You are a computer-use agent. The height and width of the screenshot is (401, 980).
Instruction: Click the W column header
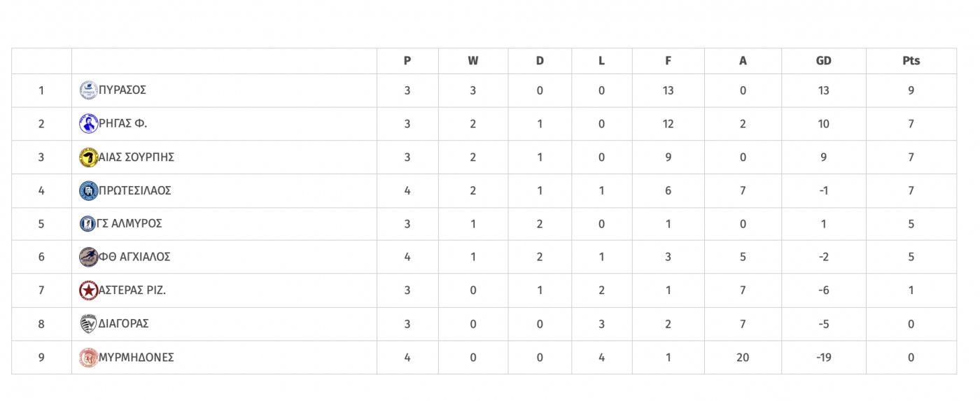(x=473, y=61)
